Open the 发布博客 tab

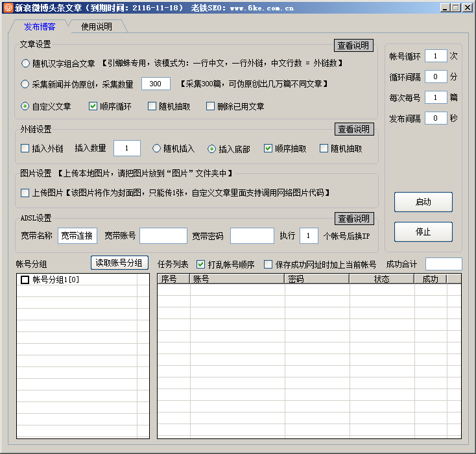40,27
